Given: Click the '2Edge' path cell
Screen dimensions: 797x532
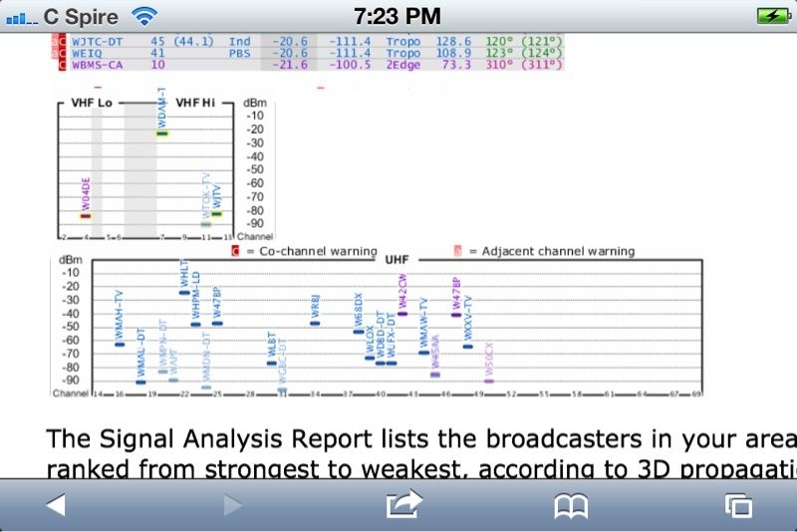Looking at the screenshot, I should 403,65.
